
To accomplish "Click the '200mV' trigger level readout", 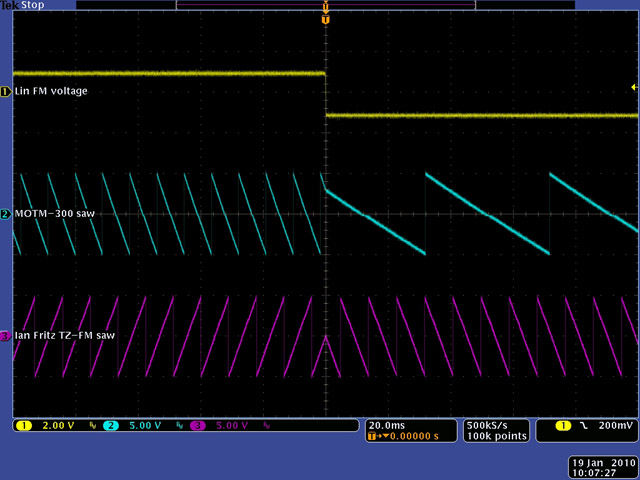I will tap(616, 425).
